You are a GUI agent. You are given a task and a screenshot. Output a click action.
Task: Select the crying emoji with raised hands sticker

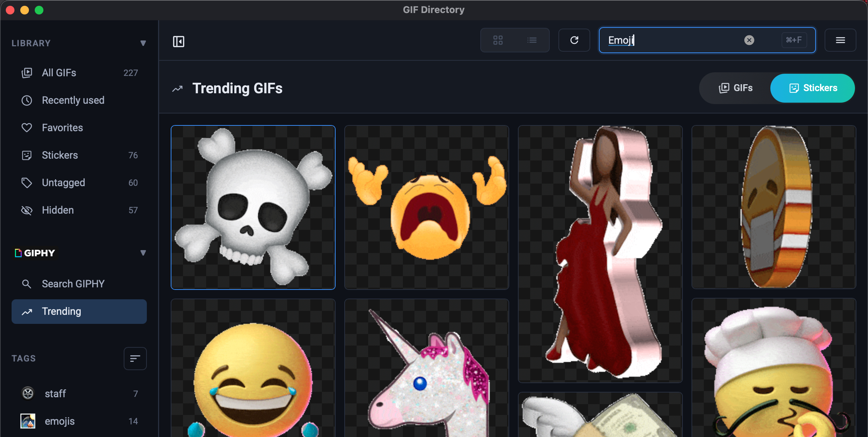pyautogui.click(x=426, y=207)
